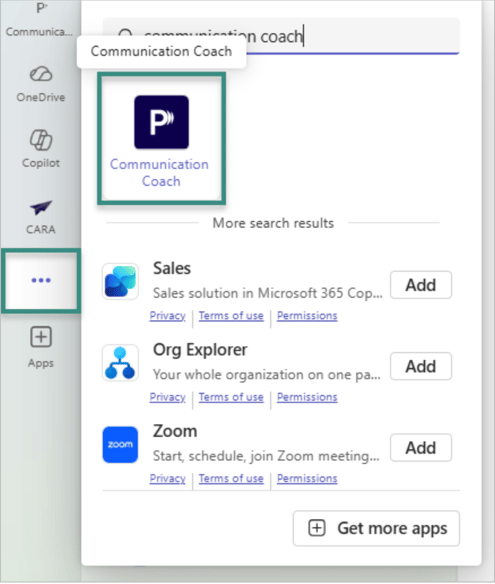495x584 pixels.
Task: View Permissions link for Sales
Action: click(307, 315)
